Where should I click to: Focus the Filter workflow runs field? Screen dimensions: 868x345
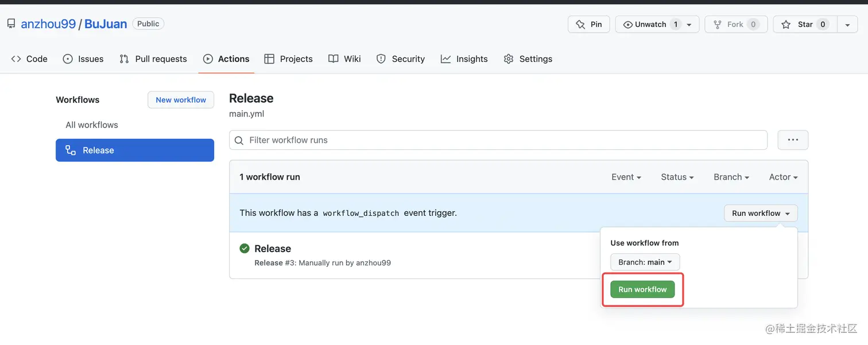498,140
